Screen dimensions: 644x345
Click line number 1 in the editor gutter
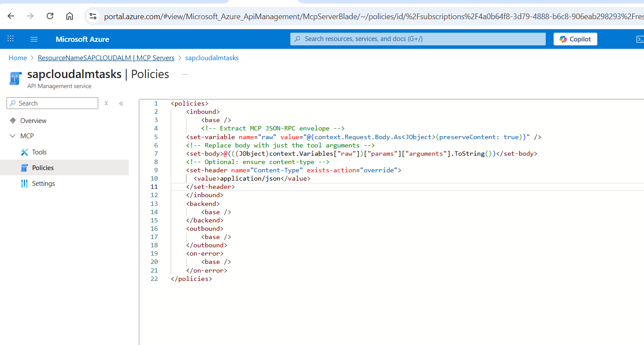pos(156,104)
